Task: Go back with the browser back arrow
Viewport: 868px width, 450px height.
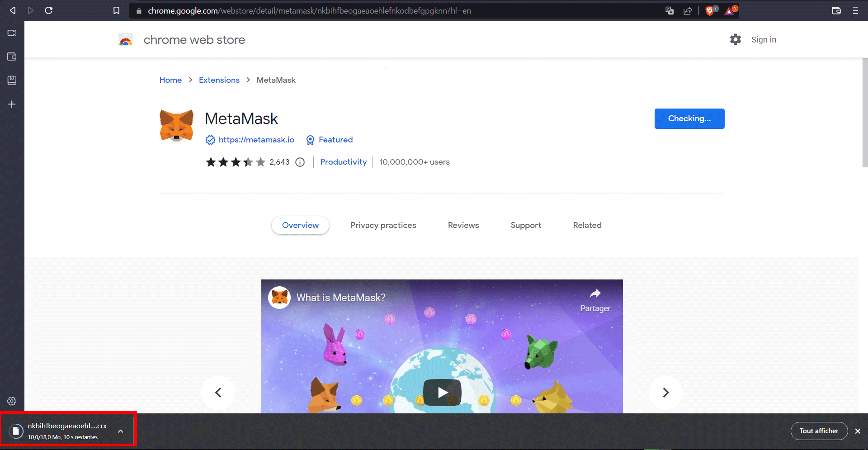Action: [13, 10]
